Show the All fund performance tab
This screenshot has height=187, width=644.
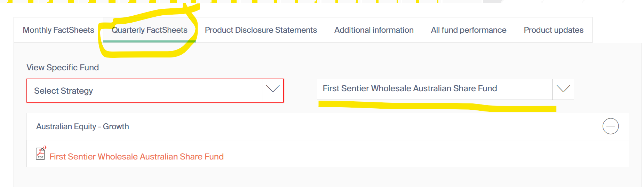tap(468, 30)
